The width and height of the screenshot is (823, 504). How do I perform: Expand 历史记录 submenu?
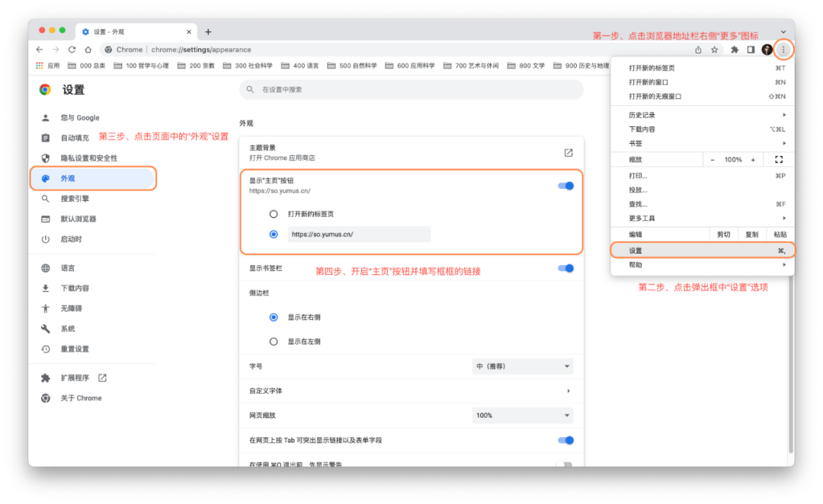[703, 115]
